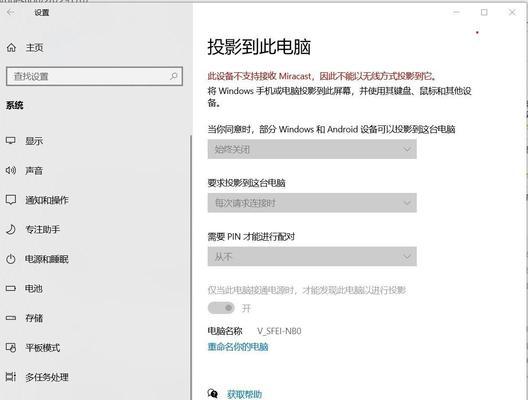Open 通知和操作 settings page
Image resolution: width=528 pixels, height=400 pixels.
click(47, 200)
